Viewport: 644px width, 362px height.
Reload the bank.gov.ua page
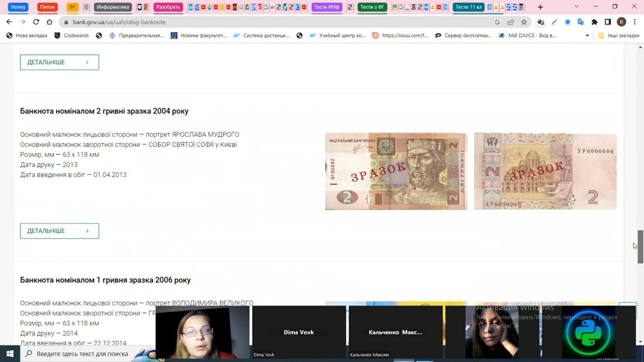point(36,22)
